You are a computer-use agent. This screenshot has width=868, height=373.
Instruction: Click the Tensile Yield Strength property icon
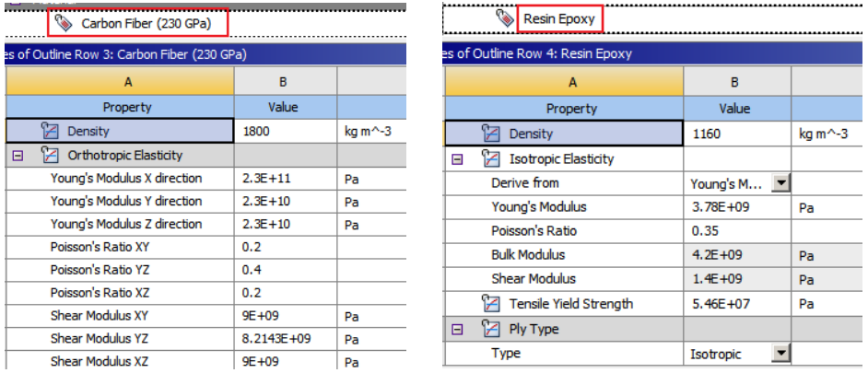point(490,303)
